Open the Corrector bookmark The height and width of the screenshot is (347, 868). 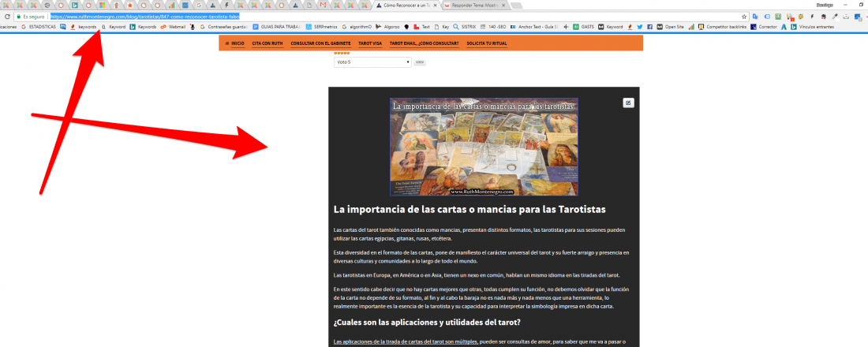click(763, 27)
